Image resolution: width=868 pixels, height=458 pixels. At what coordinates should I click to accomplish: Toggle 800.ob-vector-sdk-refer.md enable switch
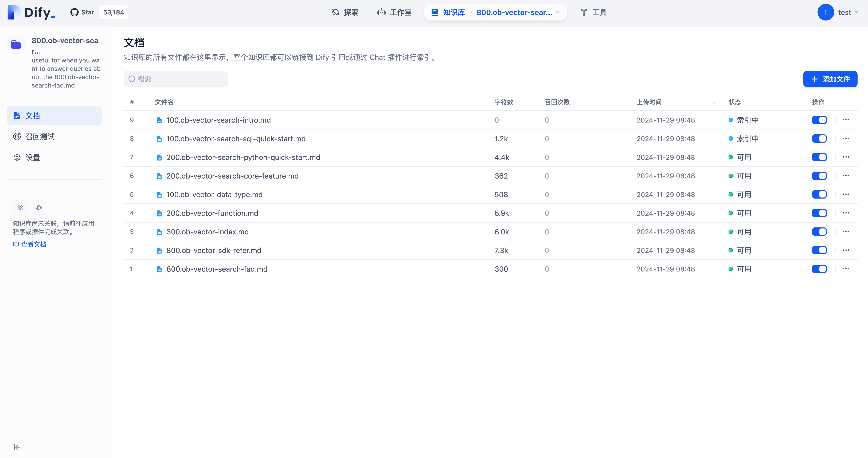coord(819,250)
